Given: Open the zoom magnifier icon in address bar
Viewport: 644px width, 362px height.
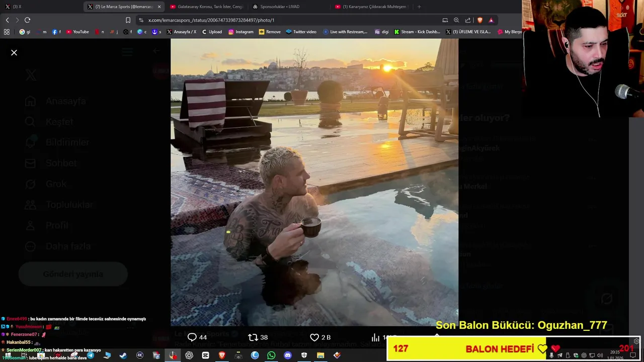Looking at the screenshot, I should click(x=456, y=20).
